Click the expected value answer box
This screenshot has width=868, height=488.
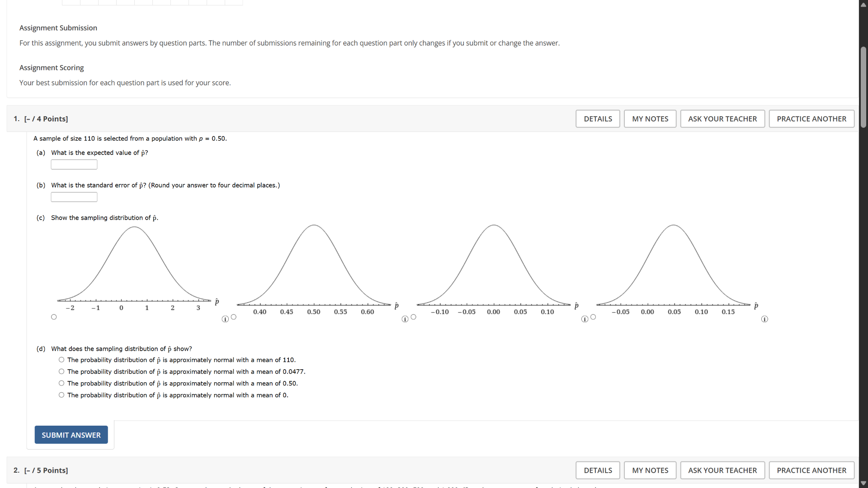(x=74, y=164)
